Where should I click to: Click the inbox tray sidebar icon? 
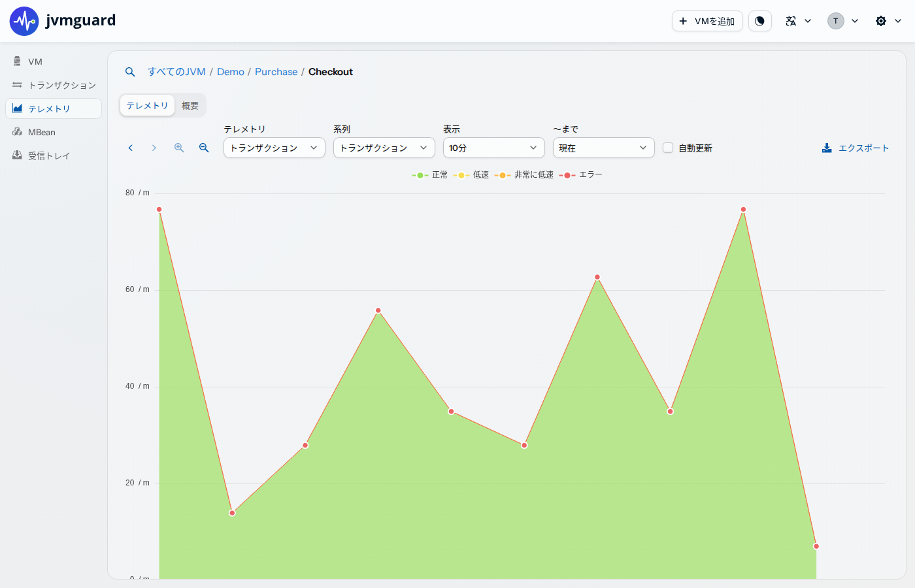17,155
